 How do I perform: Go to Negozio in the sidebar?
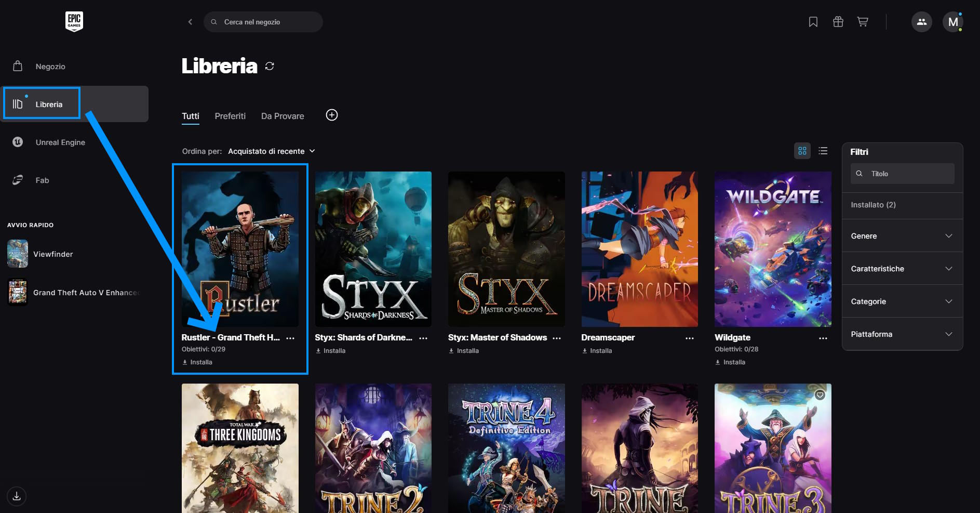[50, 67]
